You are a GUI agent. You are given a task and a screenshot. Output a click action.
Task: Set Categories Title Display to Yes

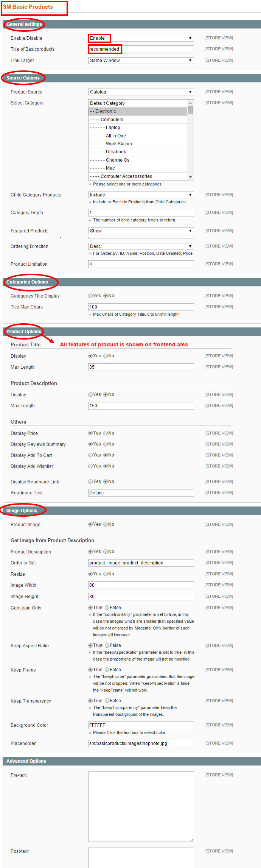[x=90, y=296]
